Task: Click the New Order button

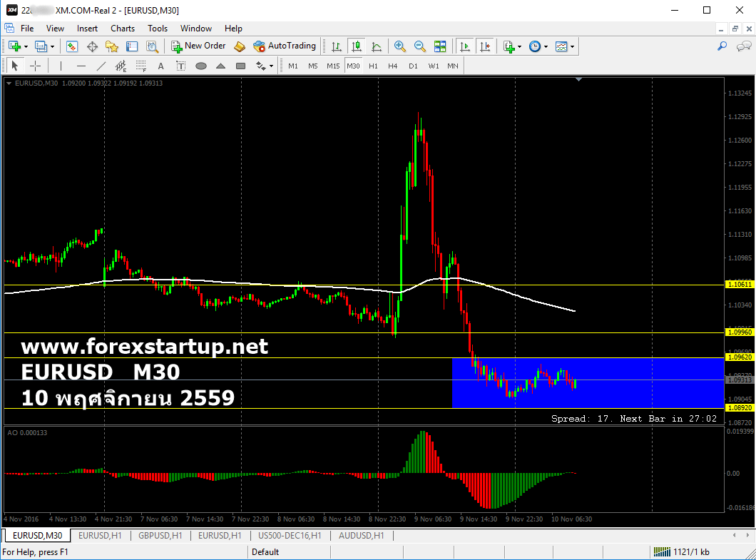Action: click(198, 46)
